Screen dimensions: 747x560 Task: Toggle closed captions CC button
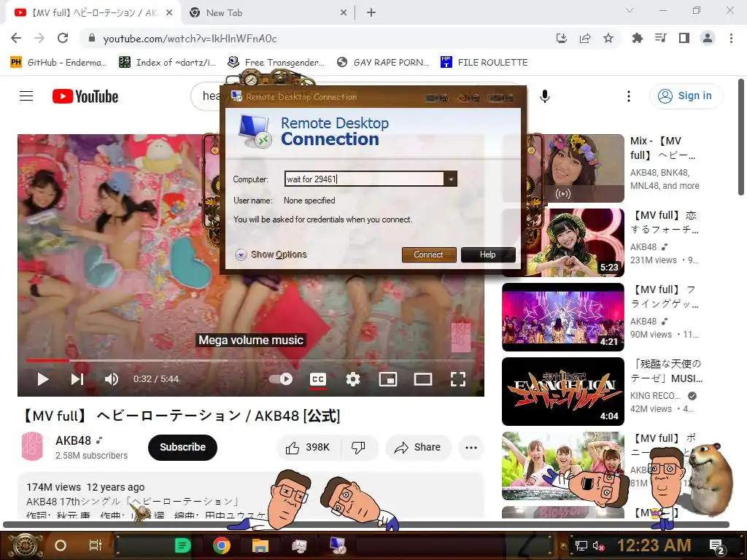[x=318, y=379]
